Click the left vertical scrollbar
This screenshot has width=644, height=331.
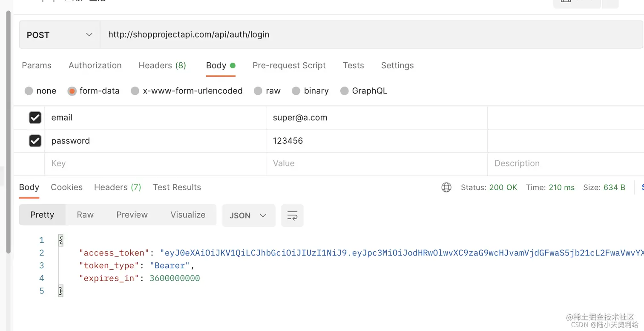[8, 132]
